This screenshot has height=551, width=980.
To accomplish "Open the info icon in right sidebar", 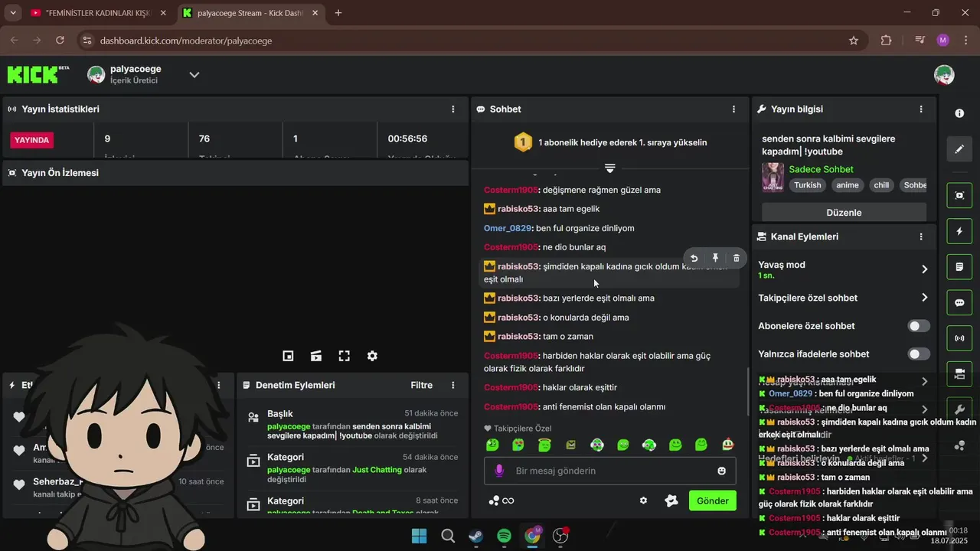I will [x=959, y=113].
